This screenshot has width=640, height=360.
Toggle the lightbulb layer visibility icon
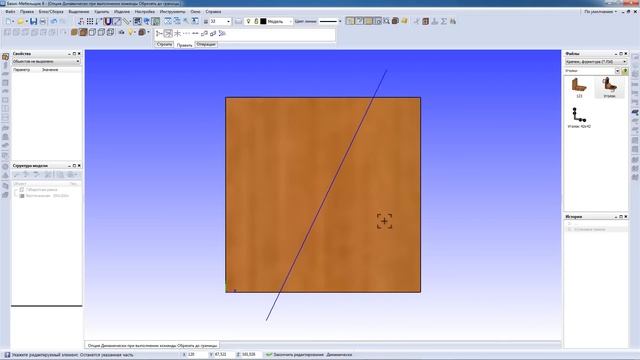[248, 21]
